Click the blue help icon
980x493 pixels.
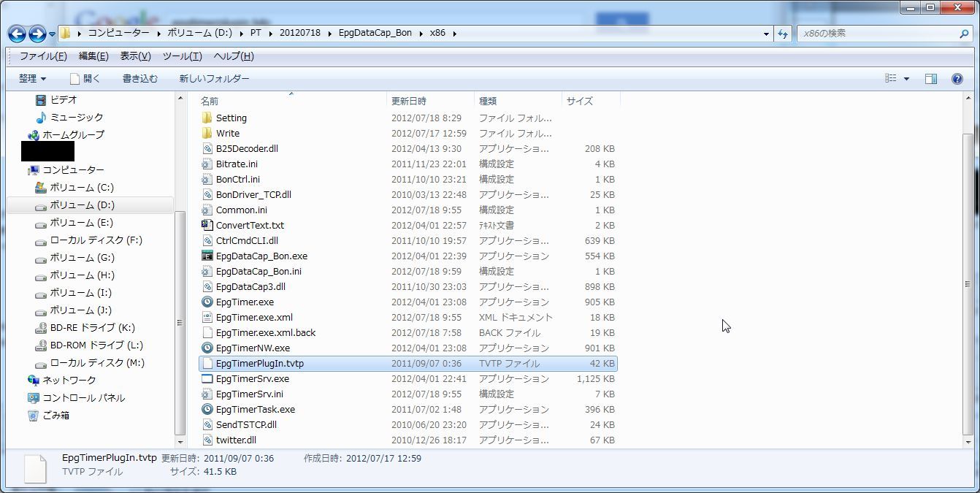pos(957,79)
